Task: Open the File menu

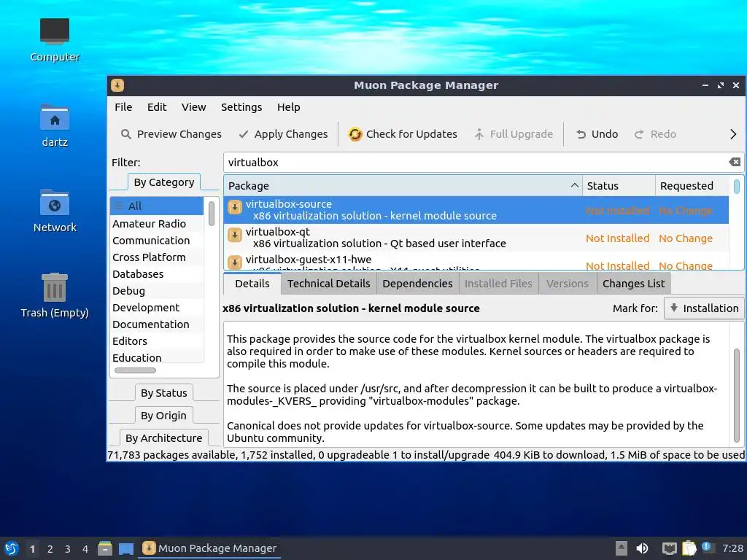Action: (123, 107)
